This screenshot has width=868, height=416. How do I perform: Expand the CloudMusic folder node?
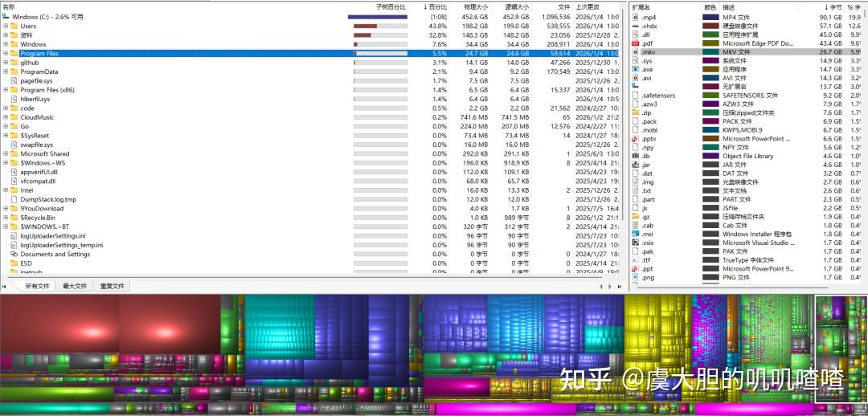(6, 117)
